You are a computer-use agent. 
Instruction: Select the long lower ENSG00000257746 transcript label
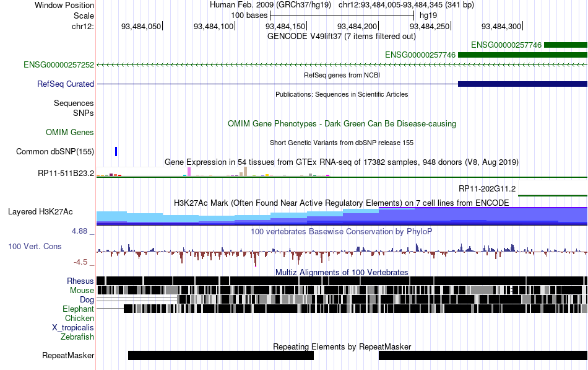pyautogui.click(x=420, y=55)
